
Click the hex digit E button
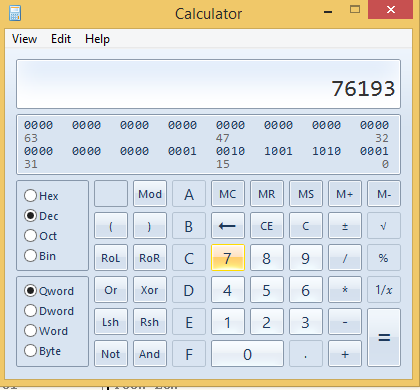(189, 322)
